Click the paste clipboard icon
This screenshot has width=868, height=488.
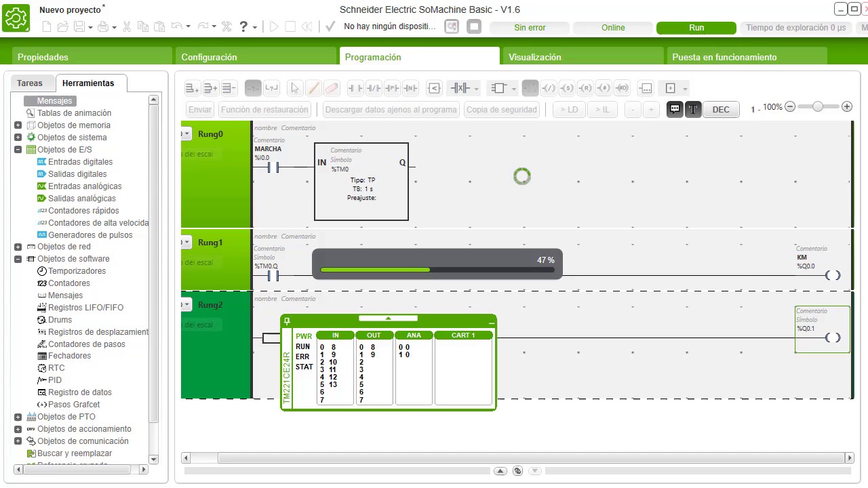159,27
